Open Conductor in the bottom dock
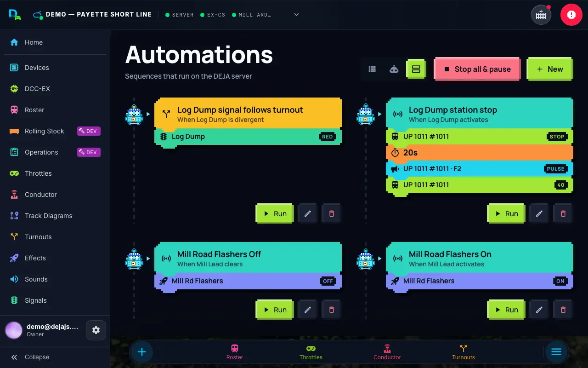Image resolution: width=588 pixels, height=368 pixels. pyautogui.click(x=387, y=352)
